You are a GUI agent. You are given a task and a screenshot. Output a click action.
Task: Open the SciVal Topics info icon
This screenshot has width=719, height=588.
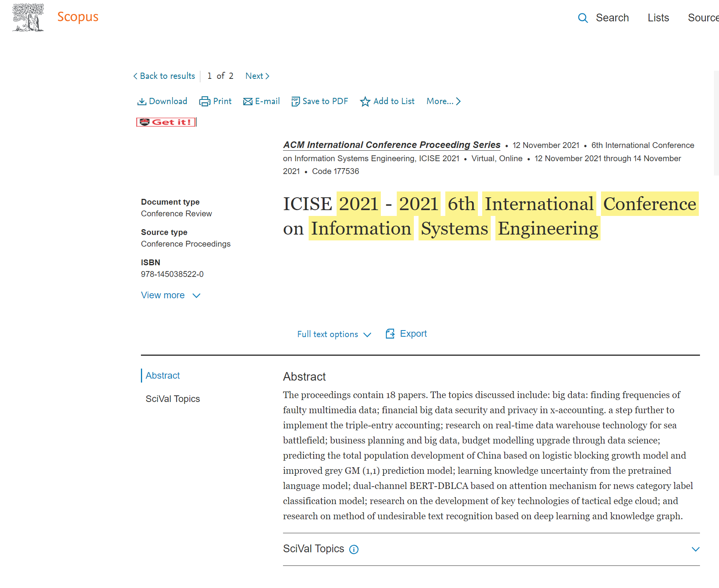pos(354,549)
